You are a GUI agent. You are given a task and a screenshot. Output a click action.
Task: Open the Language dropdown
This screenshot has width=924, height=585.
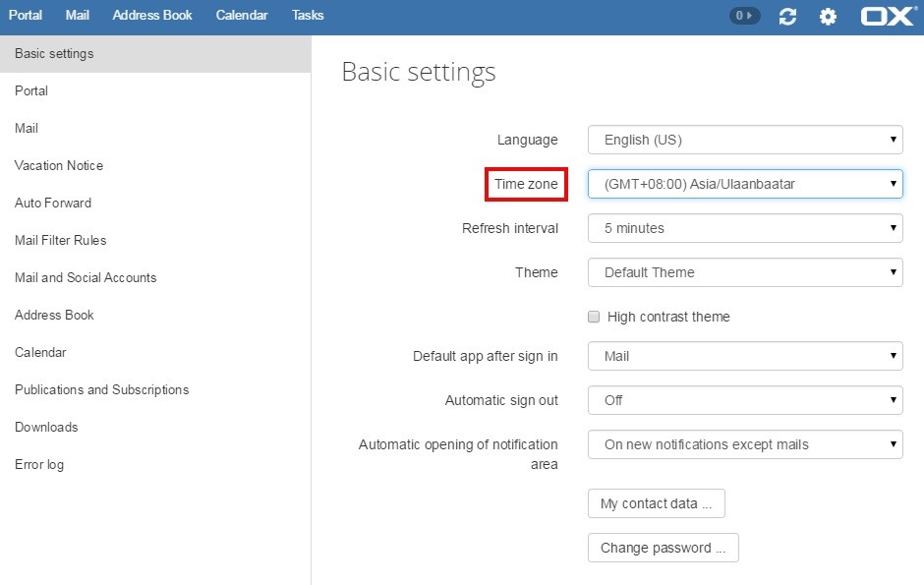point(745,140)
